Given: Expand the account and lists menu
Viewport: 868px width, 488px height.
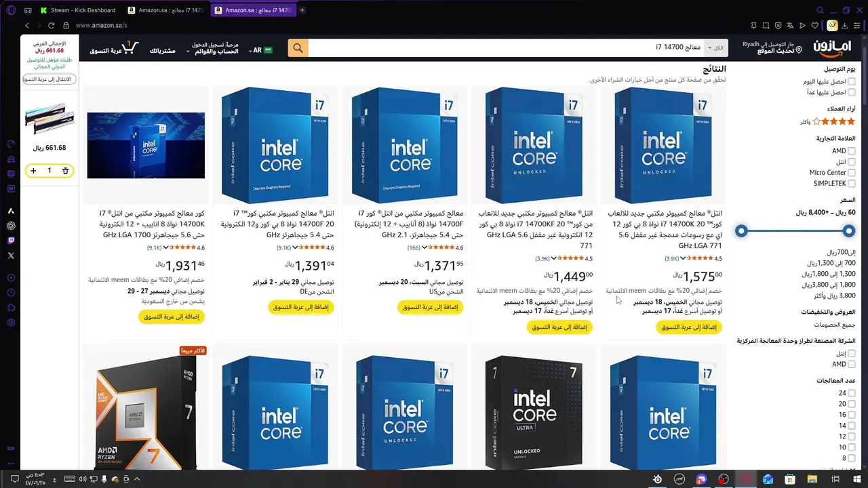Looking at the screenshot, I should click(x=212, y=47).
